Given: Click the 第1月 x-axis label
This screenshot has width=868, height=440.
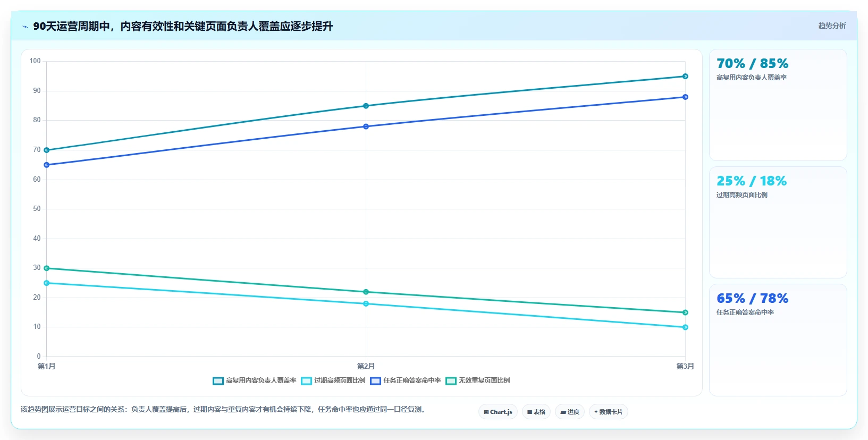Looking at the screenshot, I should 47,366.
